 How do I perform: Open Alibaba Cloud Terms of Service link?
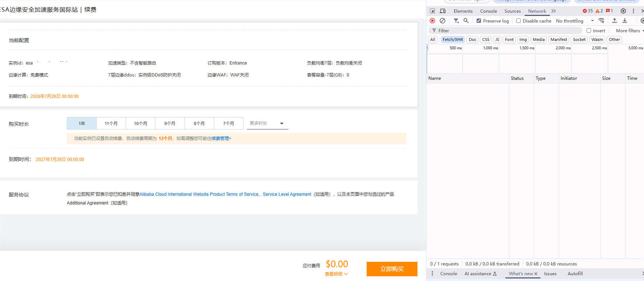click(x=199, y=194)
